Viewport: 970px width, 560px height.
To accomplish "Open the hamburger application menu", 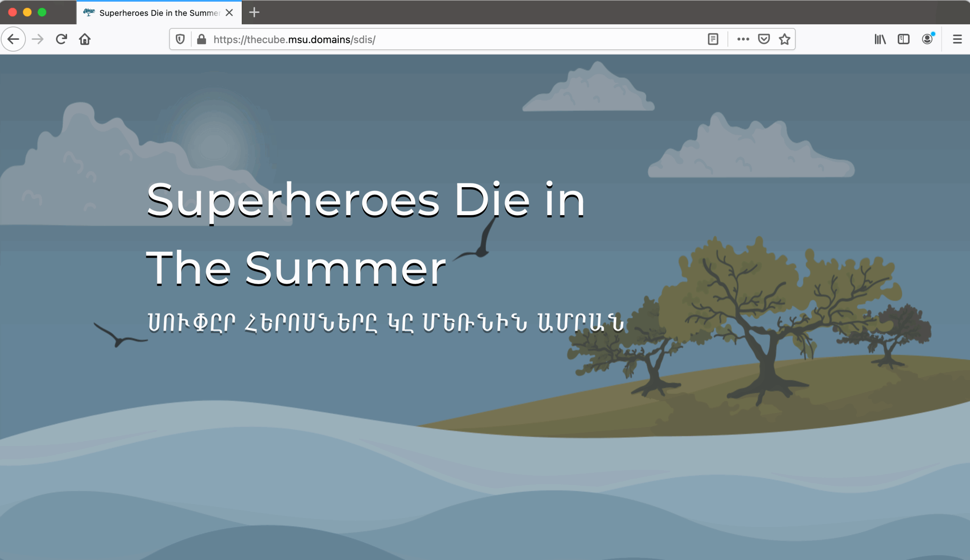I will [x=957, y=39].
